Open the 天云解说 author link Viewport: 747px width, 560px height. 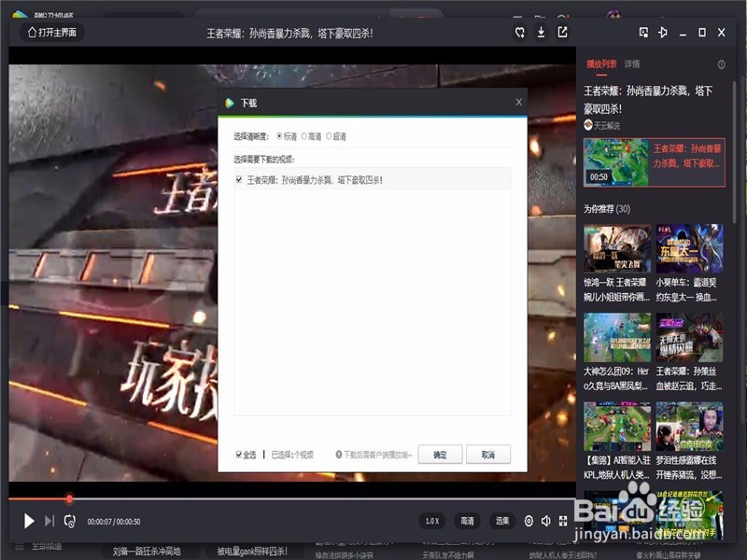point(601,125)
